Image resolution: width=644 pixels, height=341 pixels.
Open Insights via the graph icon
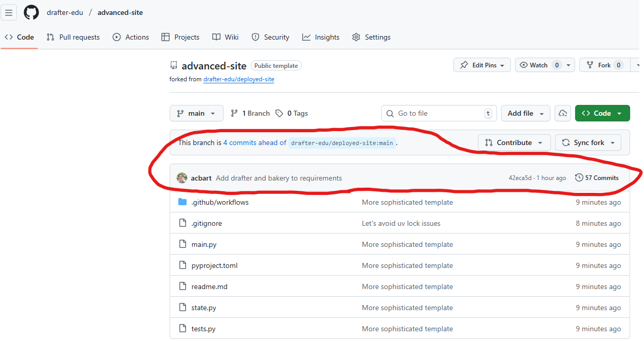coord(306,37)
